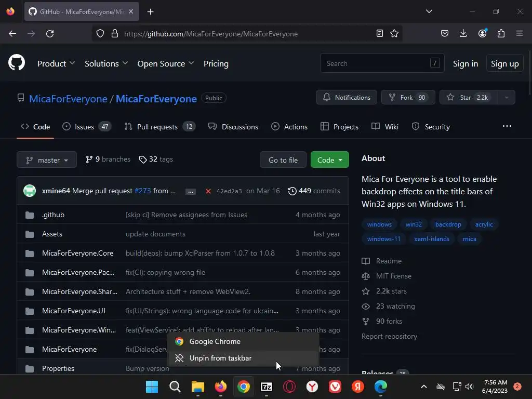The image size is (532, 399).
Task: Open File Explorer from taskbar
Action: 198,387
